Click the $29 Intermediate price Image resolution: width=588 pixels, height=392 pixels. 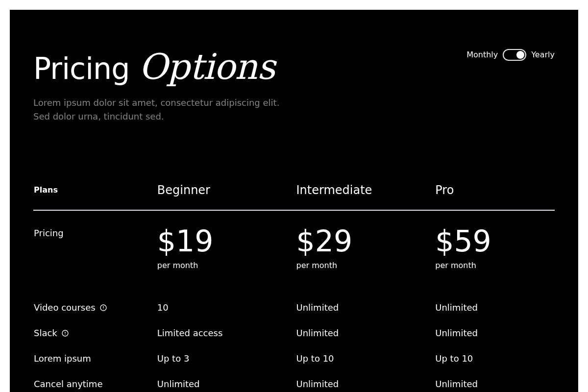[324, 242]
